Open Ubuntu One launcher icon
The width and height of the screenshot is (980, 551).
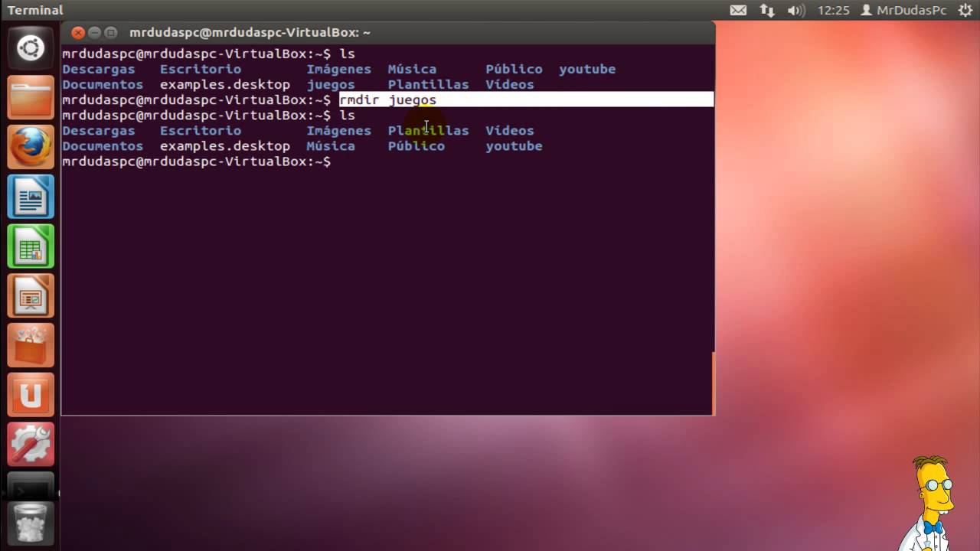pos(31,395)
